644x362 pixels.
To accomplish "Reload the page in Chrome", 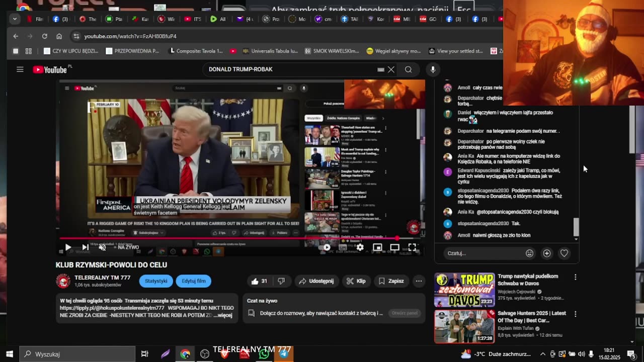I will 44,36.
